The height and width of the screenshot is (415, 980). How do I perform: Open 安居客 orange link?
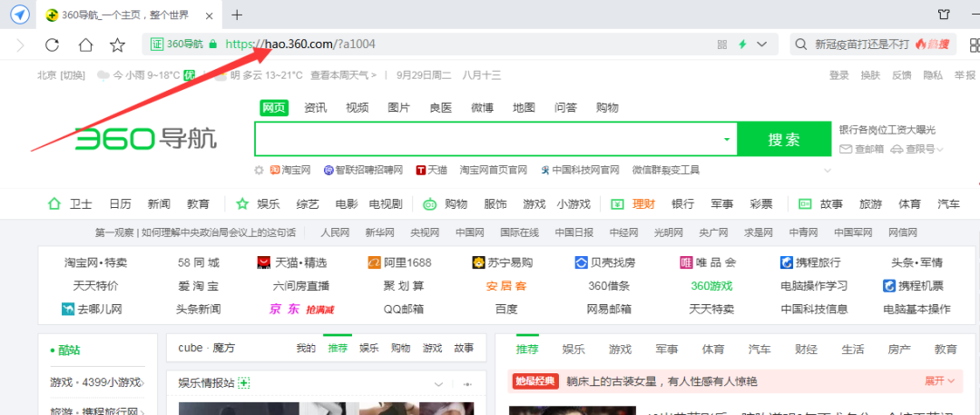(x=506, y=286)
